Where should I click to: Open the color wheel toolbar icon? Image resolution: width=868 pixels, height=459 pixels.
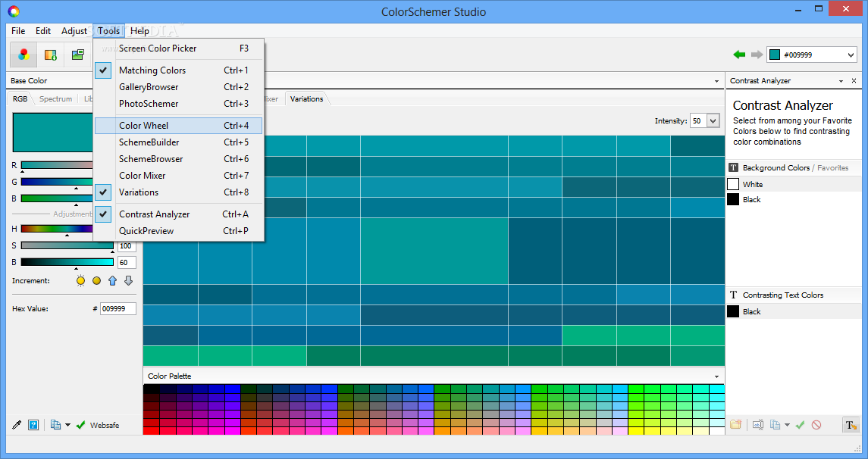click(x=24, y=55)
